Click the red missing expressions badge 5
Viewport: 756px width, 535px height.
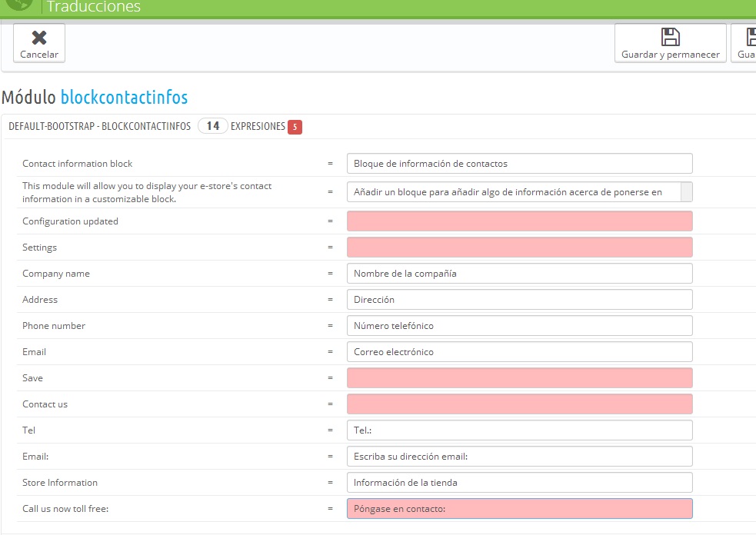click(x=295, y=127)
